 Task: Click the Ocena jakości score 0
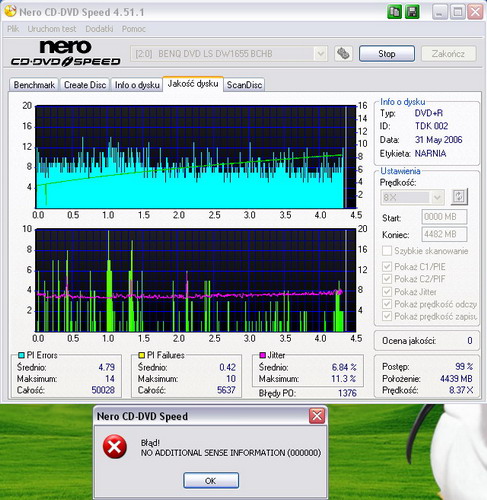click(470, 341)
